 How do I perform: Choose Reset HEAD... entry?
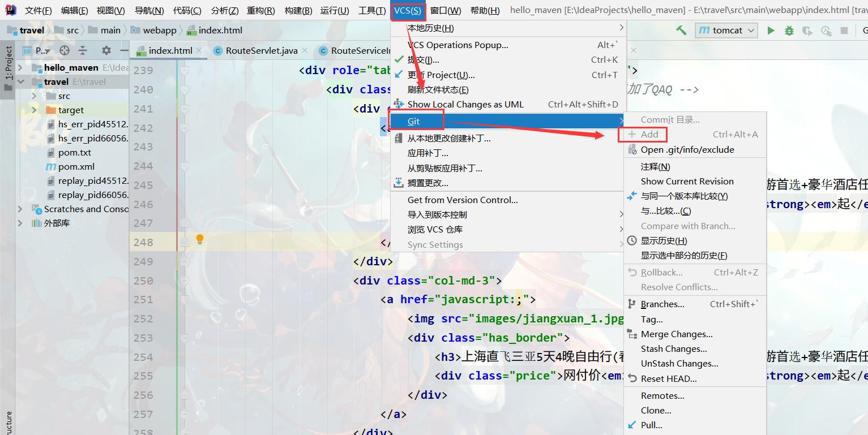click(695, 379)
